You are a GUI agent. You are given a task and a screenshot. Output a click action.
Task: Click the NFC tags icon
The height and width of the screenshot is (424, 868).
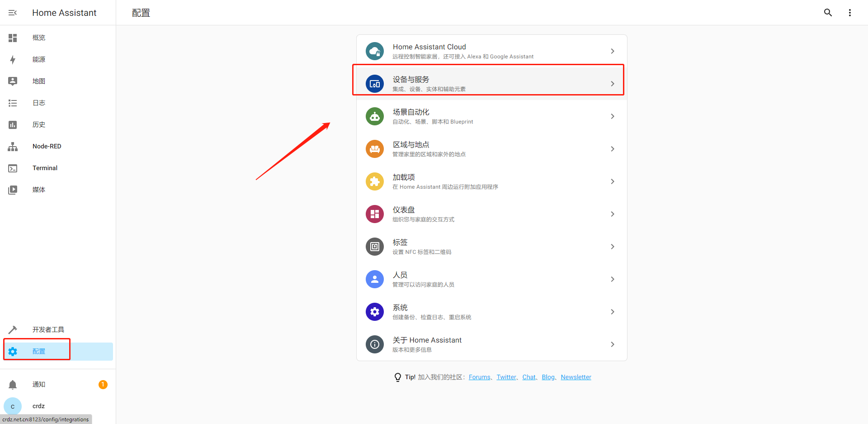[374, 247]
